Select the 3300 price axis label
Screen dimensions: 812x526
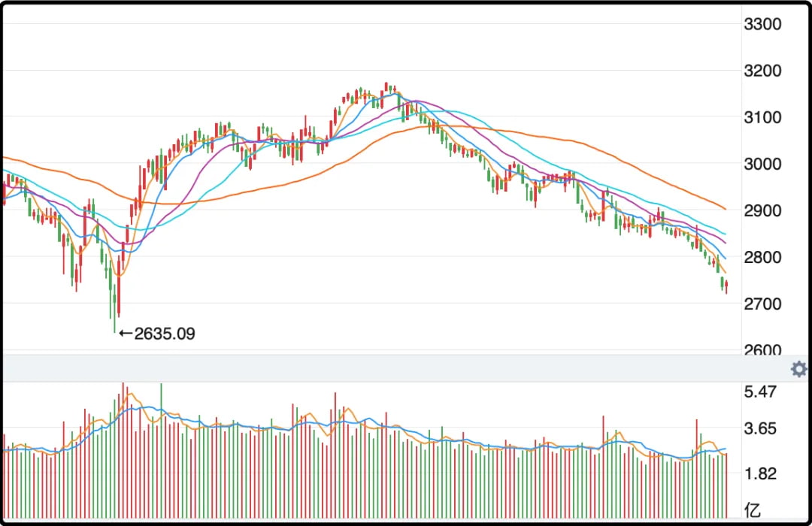tap(762, 24)
